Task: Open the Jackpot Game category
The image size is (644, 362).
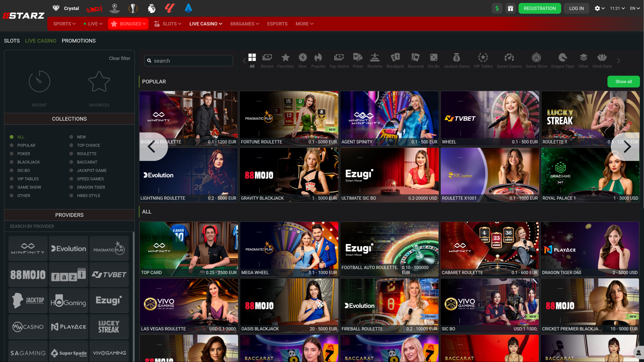Action: click(456, 60)
